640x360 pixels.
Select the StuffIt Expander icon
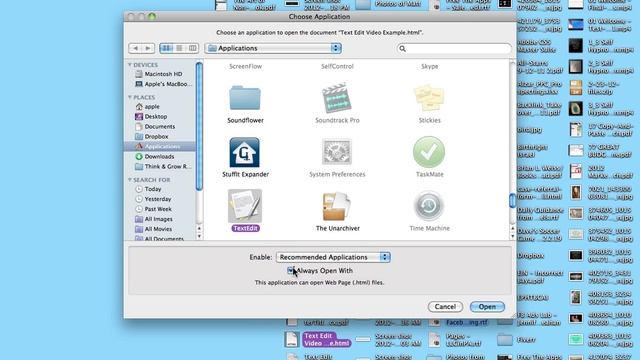tap(244, 152)
